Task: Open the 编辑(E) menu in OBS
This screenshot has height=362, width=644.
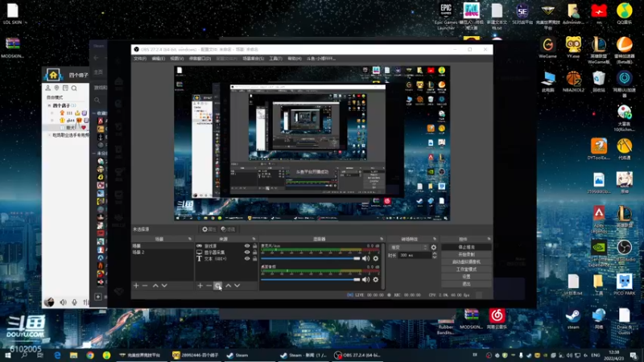Action: (158, 59)
